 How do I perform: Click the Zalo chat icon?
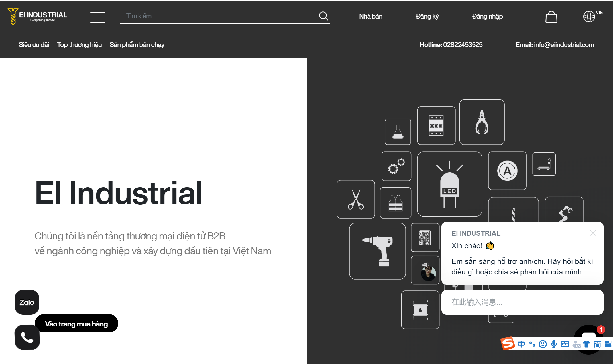tap(27, 302)
